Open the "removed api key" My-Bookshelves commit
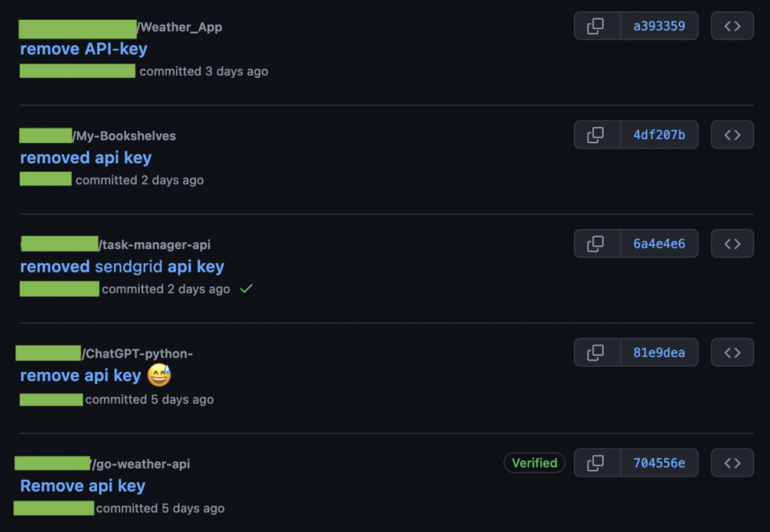770x532 pixels. pos(86,158)
